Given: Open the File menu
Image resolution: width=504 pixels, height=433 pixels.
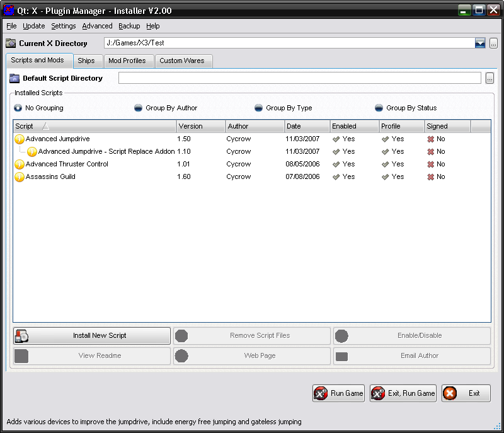Looking at the screenshot, I should click(11, 26).
